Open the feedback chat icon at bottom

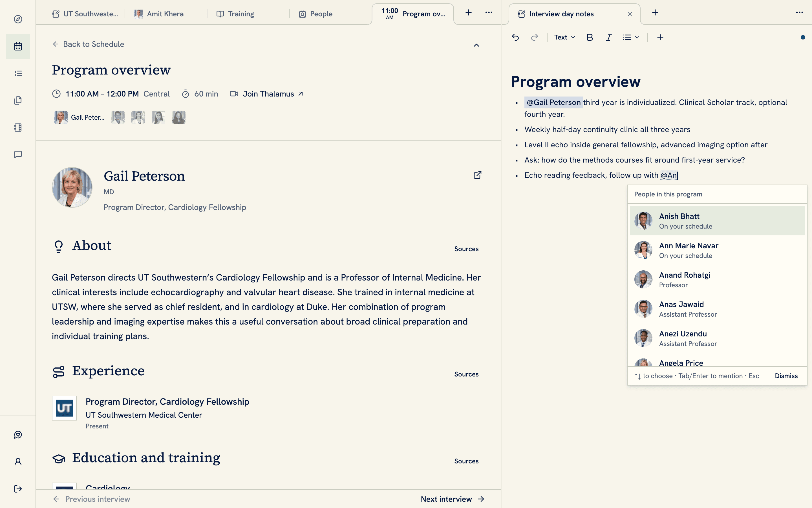click(x=18, y=435)
